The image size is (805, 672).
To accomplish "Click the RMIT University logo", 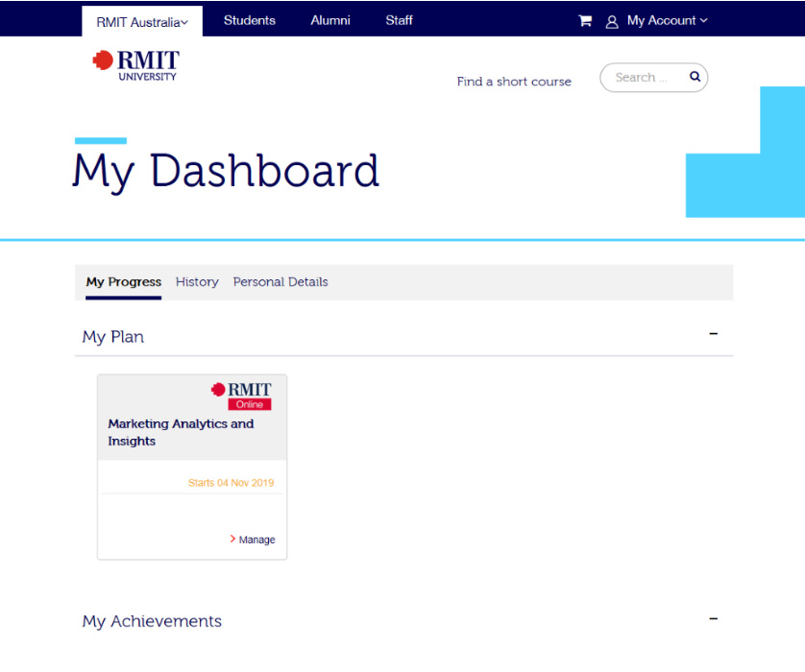I will point(134,64).
